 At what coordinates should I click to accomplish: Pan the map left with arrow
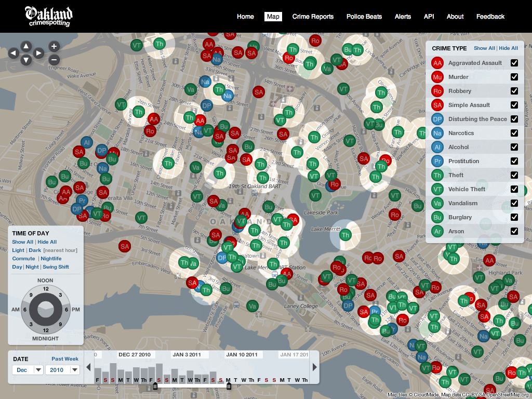[14, 53]
